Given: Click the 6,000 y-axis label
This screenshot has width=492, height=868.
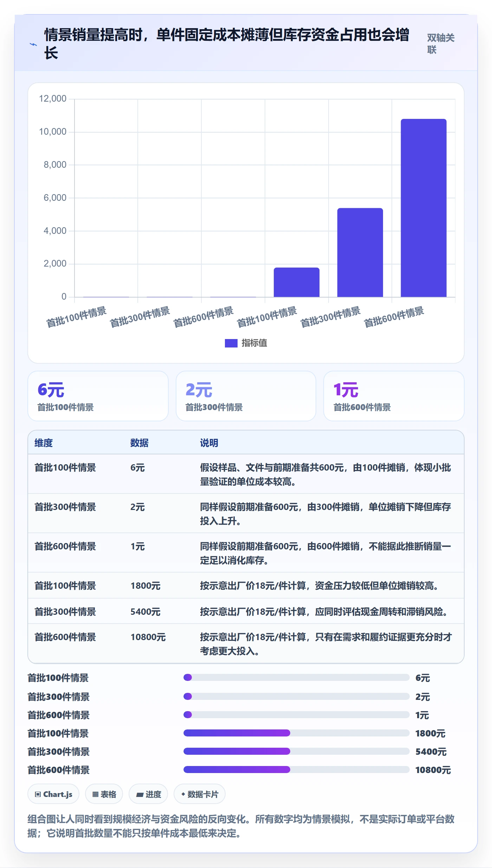Looking at the screenshot, I should point(55,198).
